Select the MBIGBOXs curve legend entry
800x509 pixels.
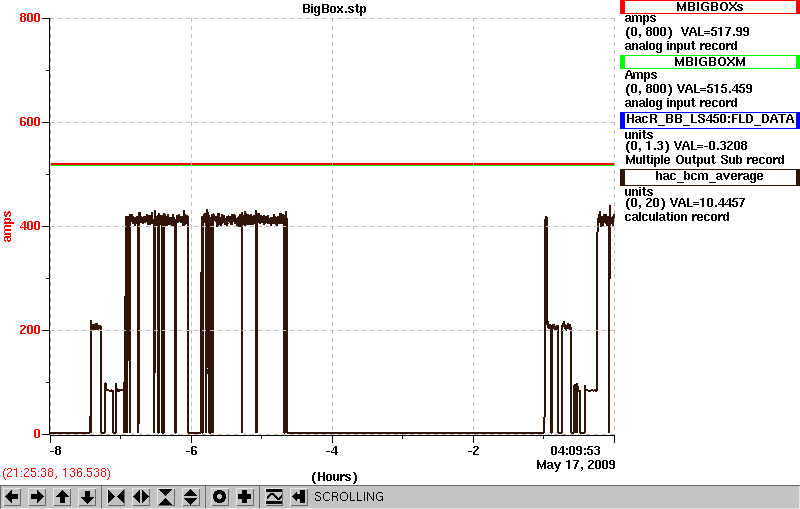pyautogui.click(x=710, y=7)
